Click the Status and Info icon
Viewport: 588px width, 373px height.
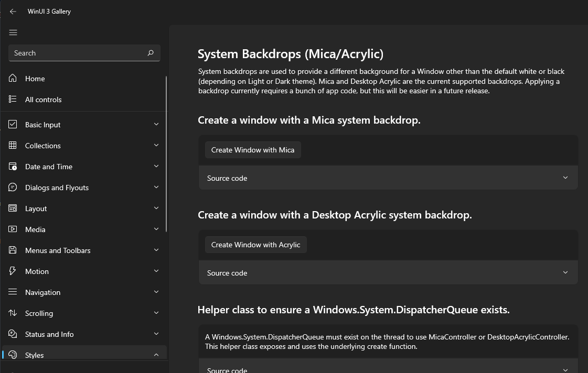tap(13, 334)
